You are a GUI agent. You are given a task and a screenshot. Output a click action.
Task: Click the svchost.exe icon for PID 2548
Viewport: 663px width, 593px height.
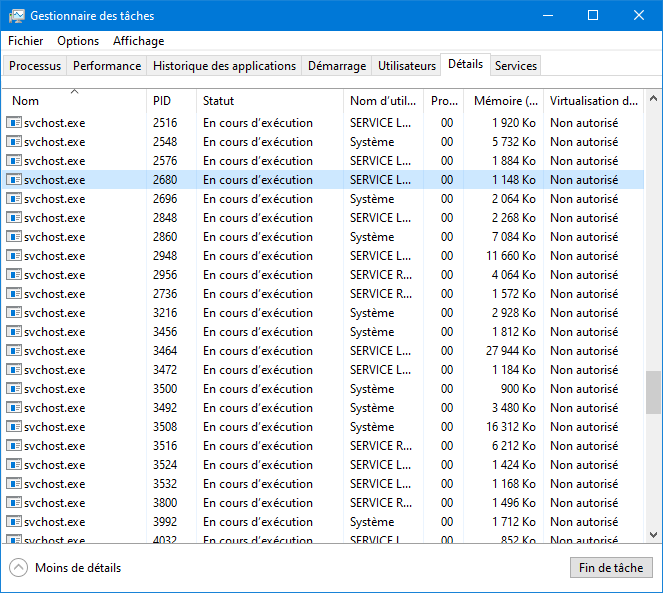coord(14,142)
